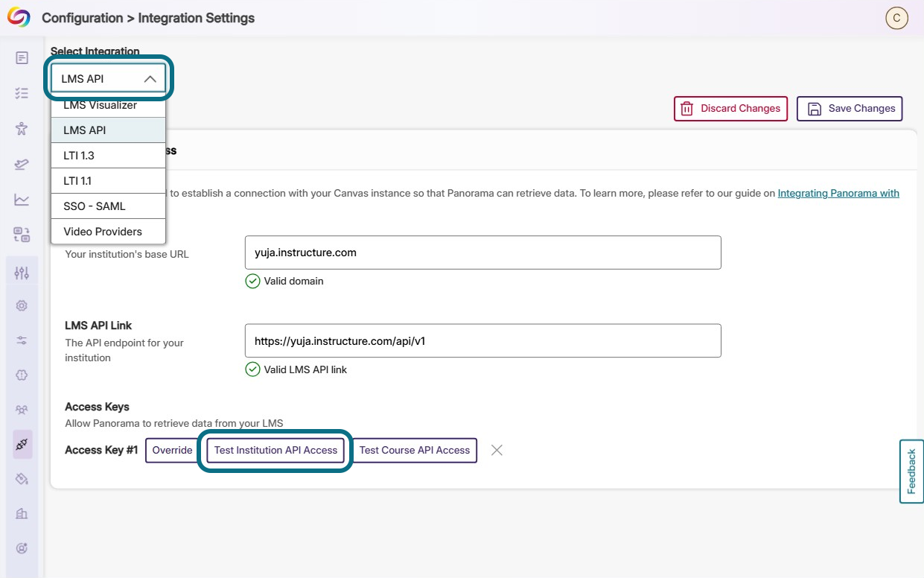
Task: Open the Integrating Panorama with guide link
Action: pyautogui.click(x=838, y=193)
